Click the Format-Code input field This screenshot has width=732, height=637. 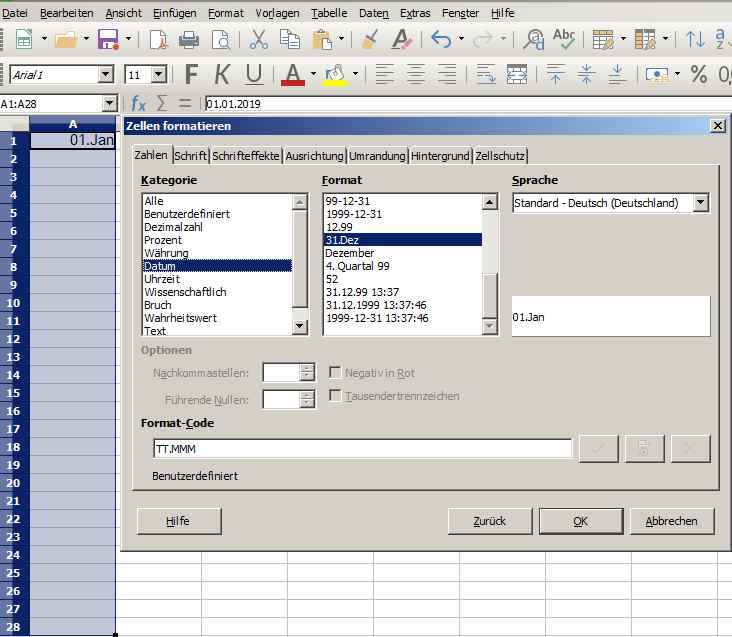pos(362,448)
